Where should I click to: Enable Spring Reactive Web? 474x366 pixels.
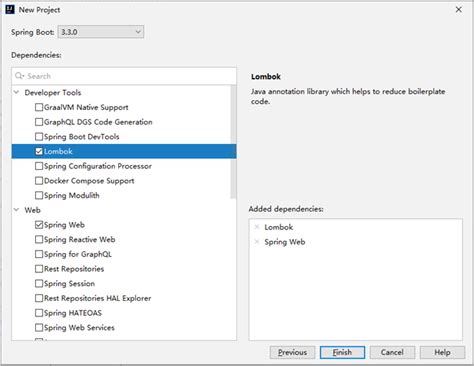(x=39, y=239)
